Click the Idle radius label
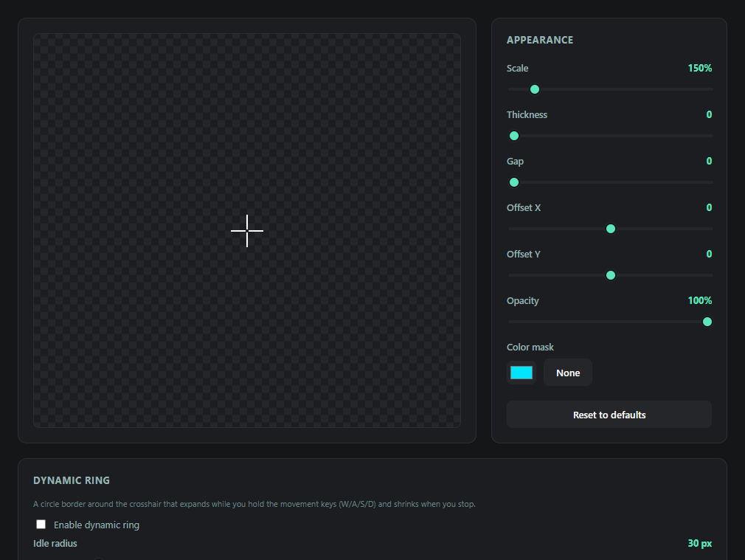Image resolution: width=745 pixels, height=560 pixels. tap(55, 543)
